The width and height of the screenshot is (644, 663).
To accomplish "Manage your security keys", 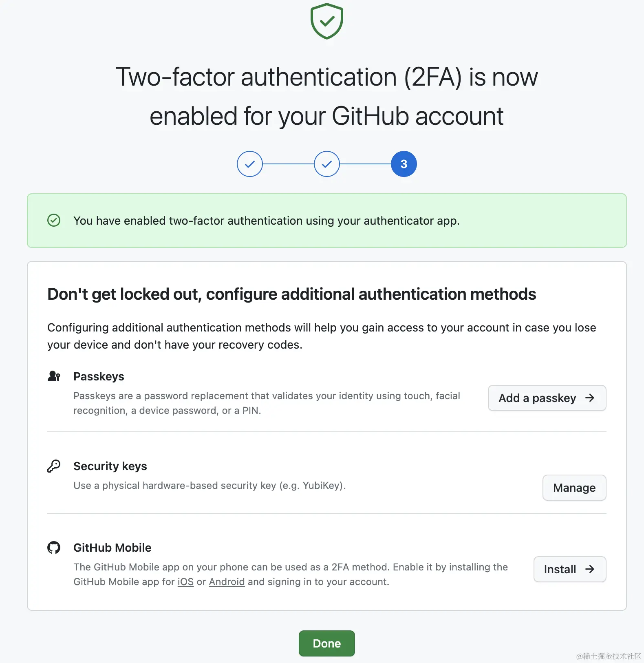I will (574, 488).
